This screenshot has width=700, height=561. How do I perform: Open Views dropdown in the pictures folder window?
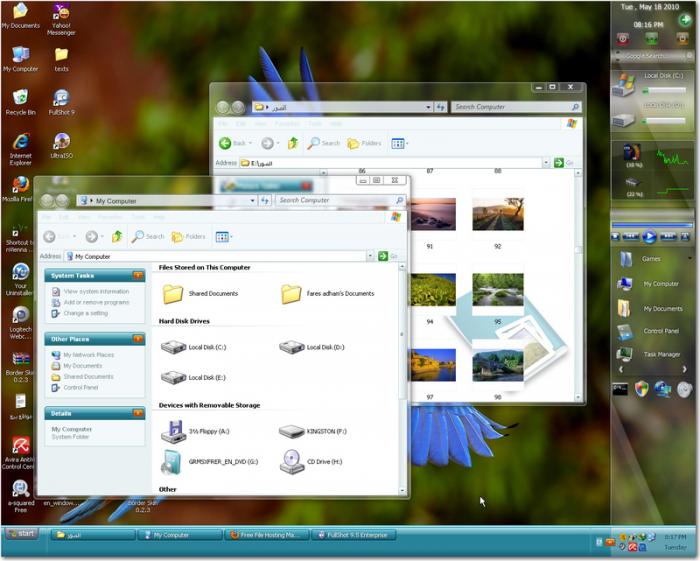tap(400, 144)
